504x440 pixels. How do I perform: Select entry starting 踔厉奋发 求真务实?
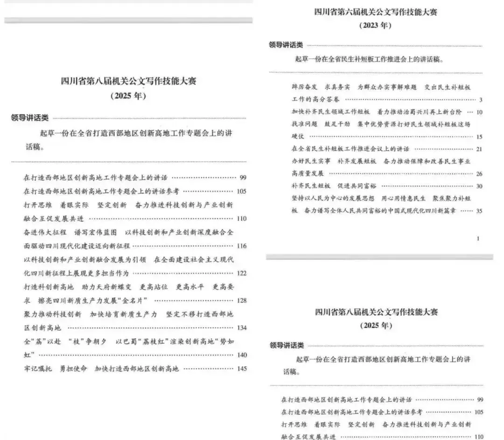tap(381, 87)
